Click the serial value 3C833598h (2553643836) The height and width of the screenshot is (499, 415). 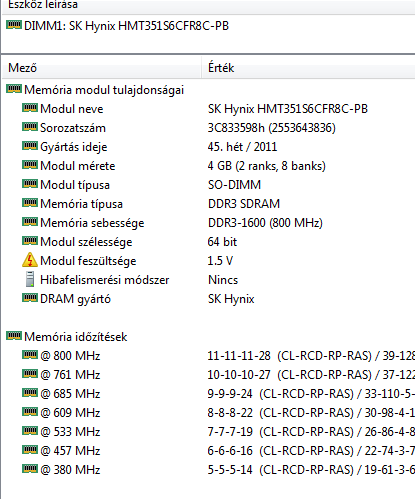272,128
